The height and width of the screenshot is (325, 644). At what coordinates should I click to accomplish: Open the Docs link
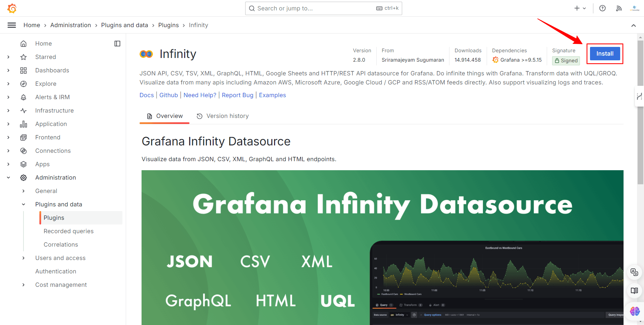(x=147, y=95)
